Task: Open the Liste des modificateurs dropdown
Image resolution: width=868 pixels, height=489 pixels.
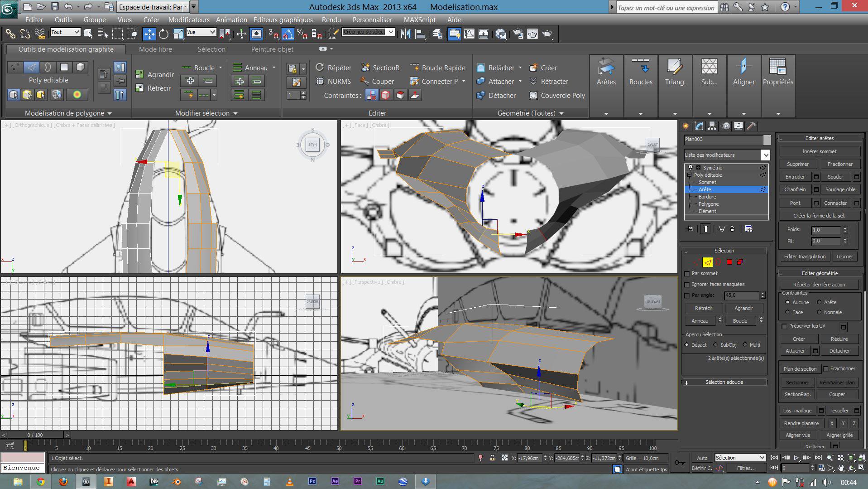Action: click(x=765, y=155)
